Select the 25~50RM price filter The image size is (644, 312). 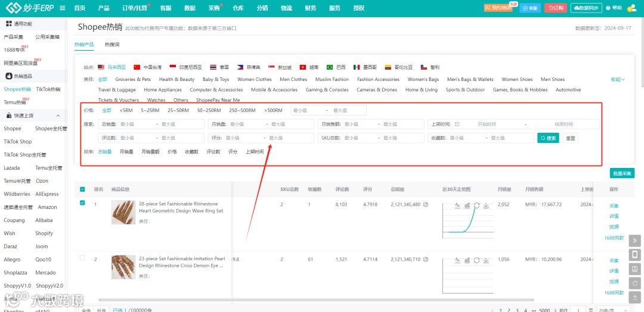tap(178, 110)
